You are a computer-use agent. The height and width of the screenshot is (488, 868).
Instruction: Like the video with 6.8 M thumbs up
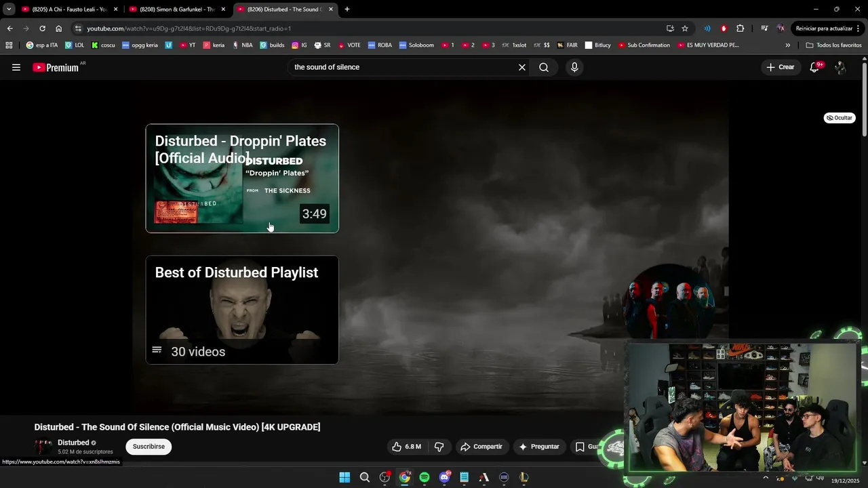pyautogui.click(x=406, y=447)
